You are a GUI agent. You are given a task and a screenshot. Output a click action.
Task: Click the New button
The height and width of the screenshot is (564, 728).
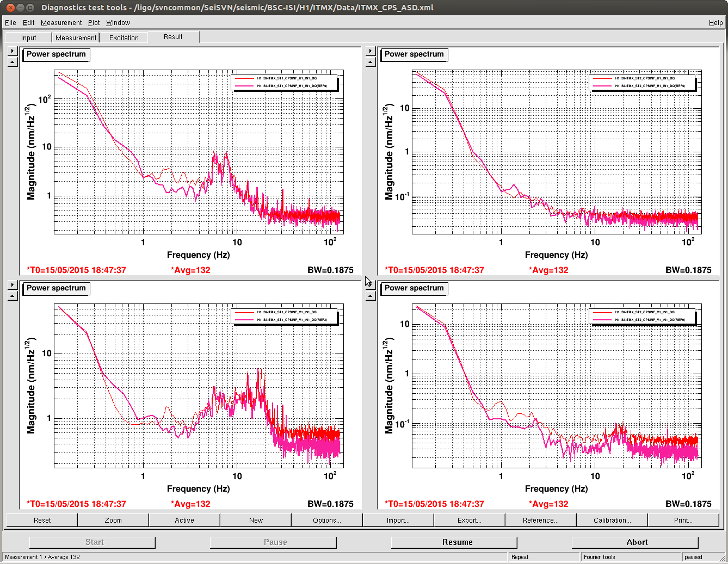(x=256, y=520)
